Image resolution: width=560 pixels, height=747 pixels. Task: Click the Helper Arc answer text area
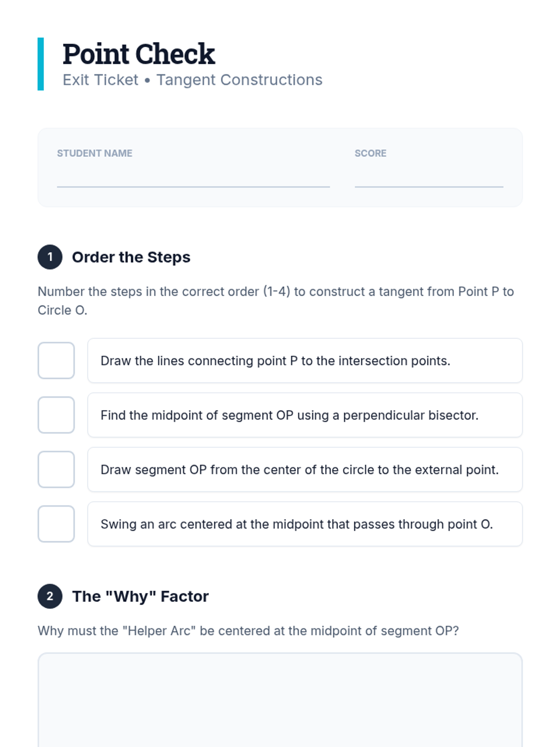[280, 700]
